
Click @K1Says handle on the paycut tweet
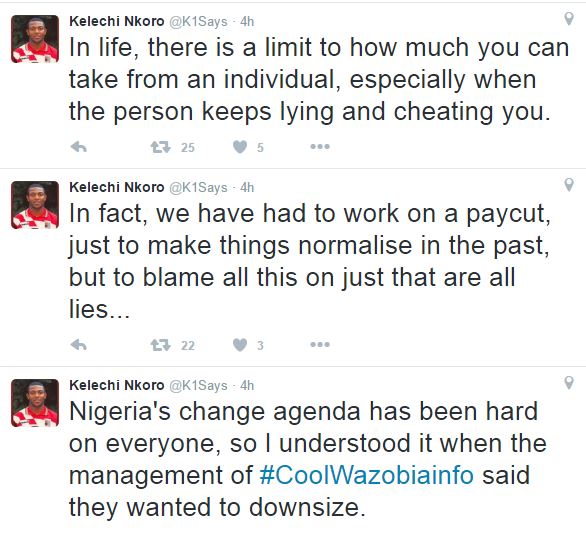(198, 187)
